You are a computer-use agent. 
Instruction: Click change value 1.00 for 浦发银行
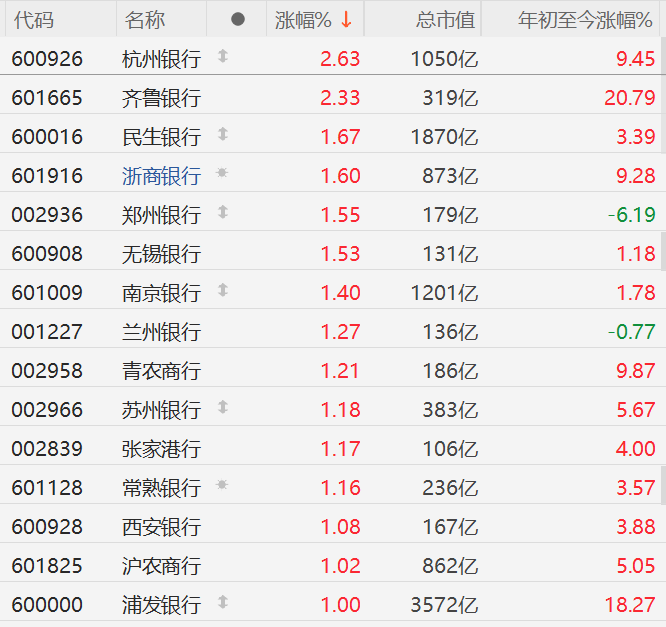(340, 605)
